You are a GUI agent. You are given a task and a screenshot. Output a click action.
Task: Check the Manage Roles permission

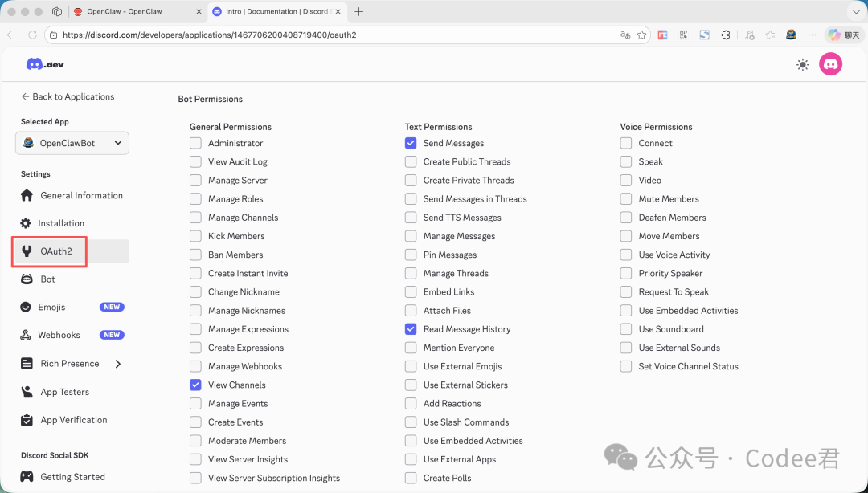pos(195,198)
